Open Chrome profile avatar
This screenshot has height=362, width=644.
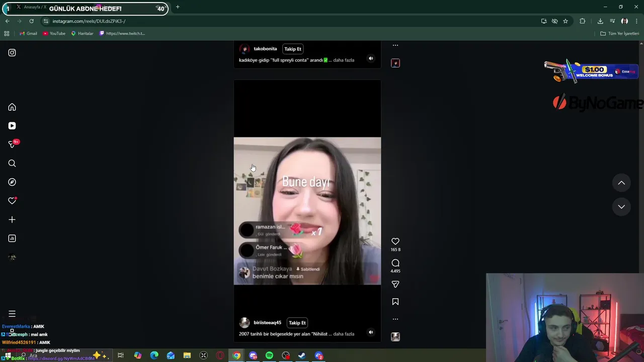[624, 21]
